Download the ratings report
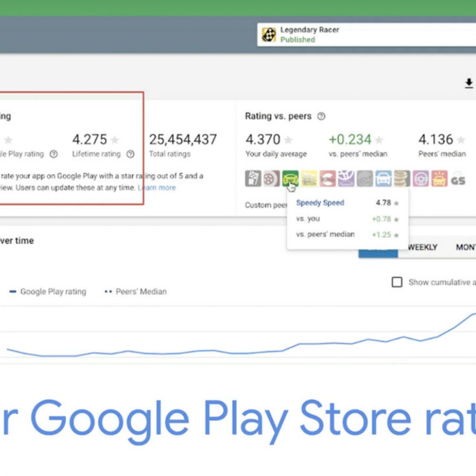The image size is (476, 476). [x=469, y=83]
